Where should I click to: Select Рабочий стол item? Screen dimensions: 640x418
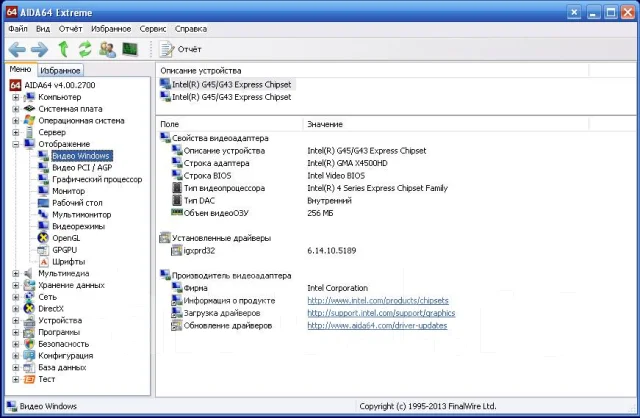point(77,203)
